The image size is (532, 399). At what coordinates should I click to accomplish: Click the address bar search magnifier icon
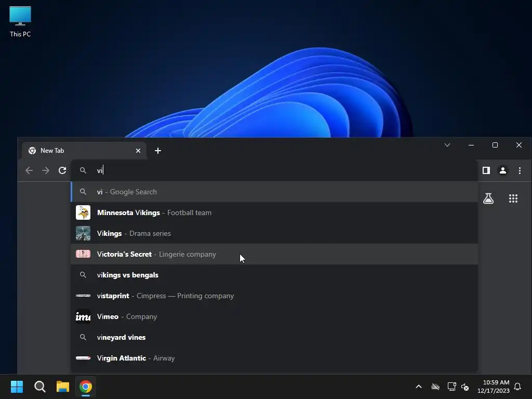(83, 170)
